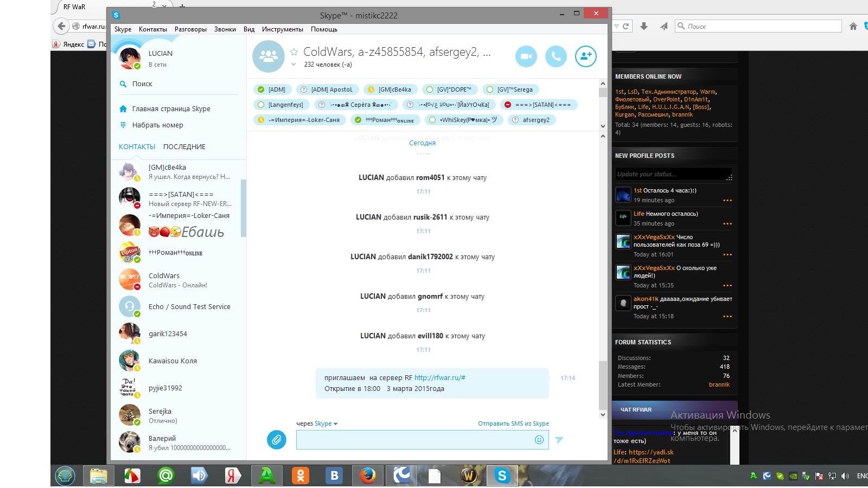
Task: Click 'Update your status...' field on forum
Action: coord(674,174)
